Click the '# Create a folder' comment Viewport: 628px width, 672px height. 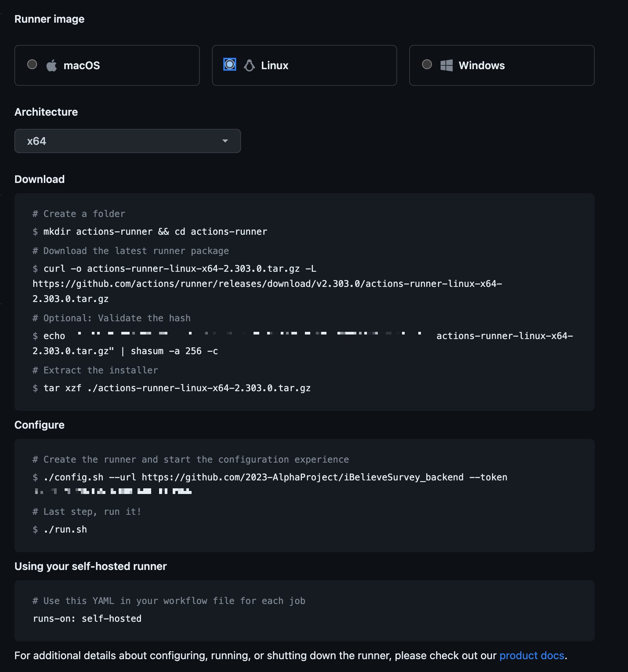click(79, 214)
